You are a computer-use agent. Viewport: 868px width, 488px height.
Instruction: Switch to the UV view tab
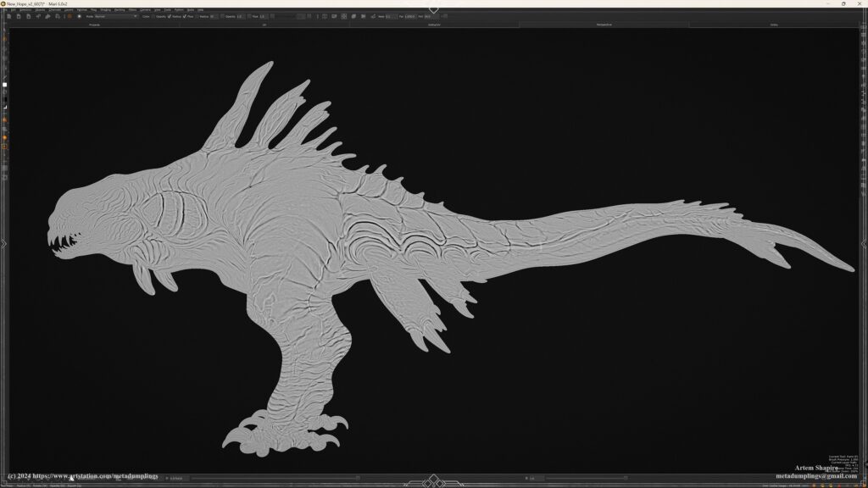tap(264, 25)
